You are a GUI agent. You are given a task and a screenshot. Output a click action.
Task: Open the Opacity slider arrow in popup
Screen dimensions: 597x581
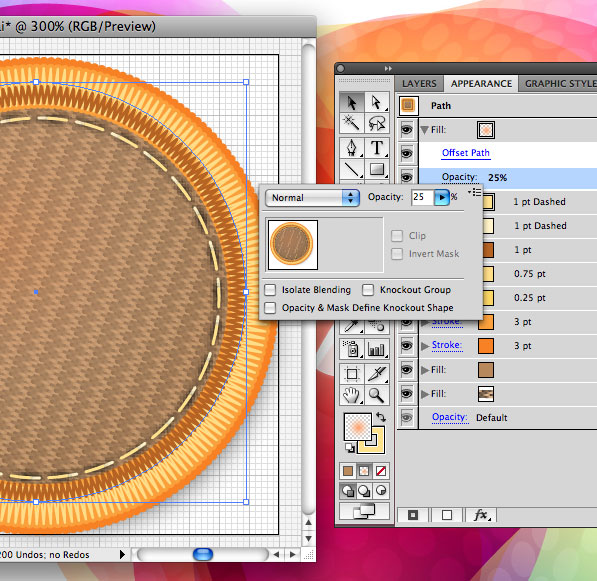[x=442, y=198]
